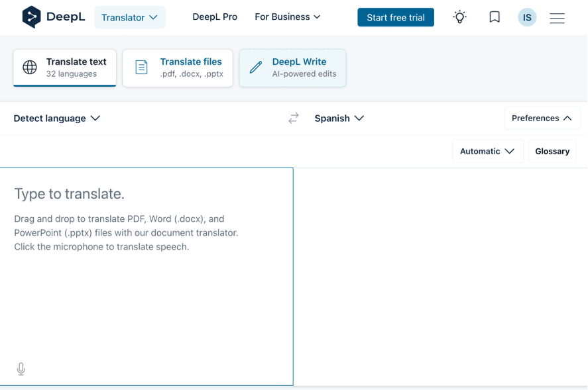Open the Translator dropdown menu
This screenshot has width=588, height=390.
point(130,17)
